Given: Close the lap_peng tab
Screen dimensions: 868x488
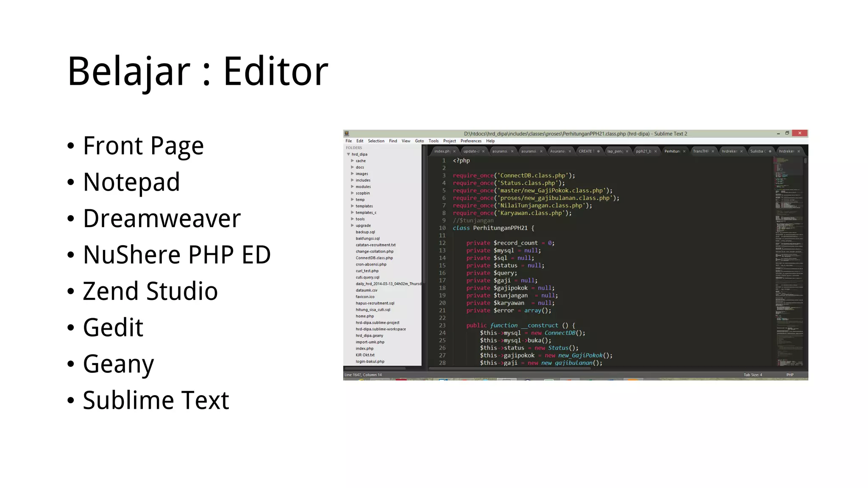Looking at the screenshot, I should click(x=627, y=151).
